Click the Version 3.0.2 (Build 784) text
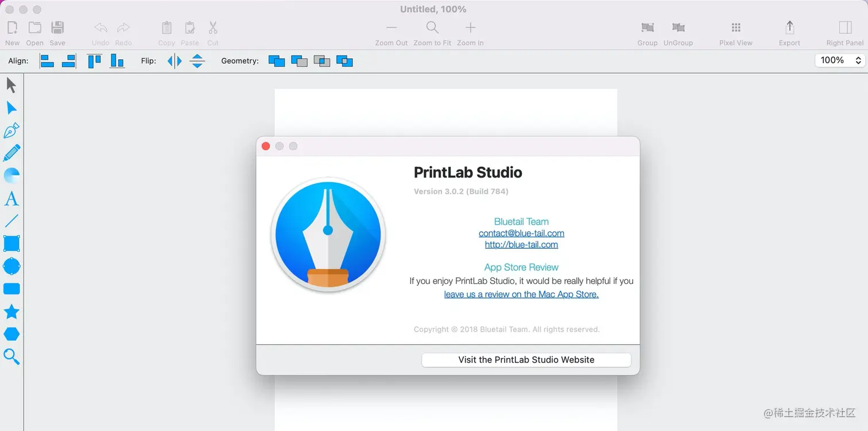 point(461,191)
